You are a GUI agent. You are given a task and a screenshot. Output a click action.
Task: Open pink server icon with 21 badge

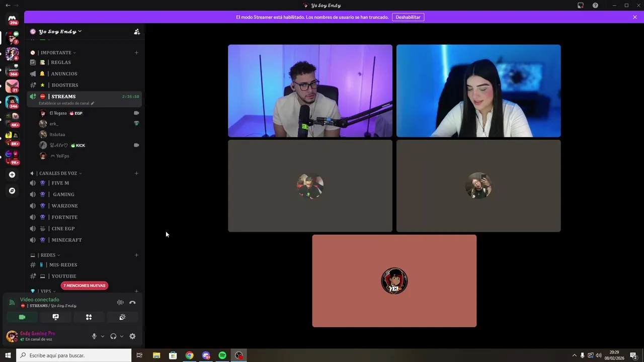pos(12,86)
